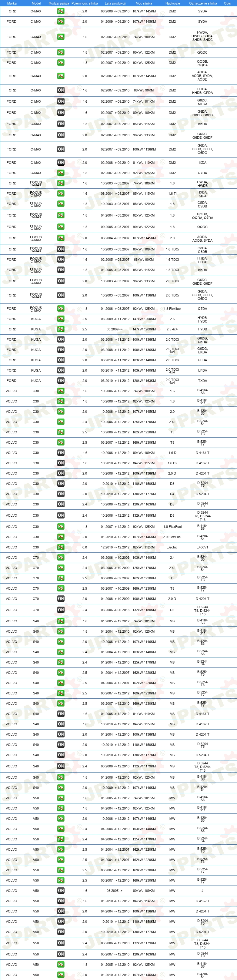The height and width of the screenshot is (980, 237).
Task: Select the Electric body cell
Action: tap(172, 547)
